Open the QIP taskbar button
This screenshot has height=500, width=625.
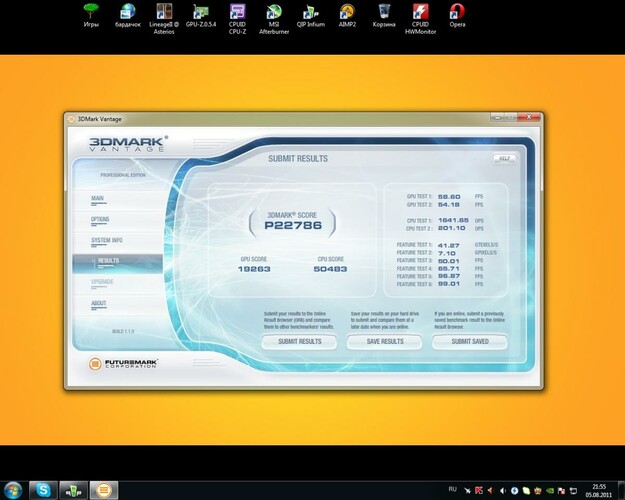click(73, 490)
